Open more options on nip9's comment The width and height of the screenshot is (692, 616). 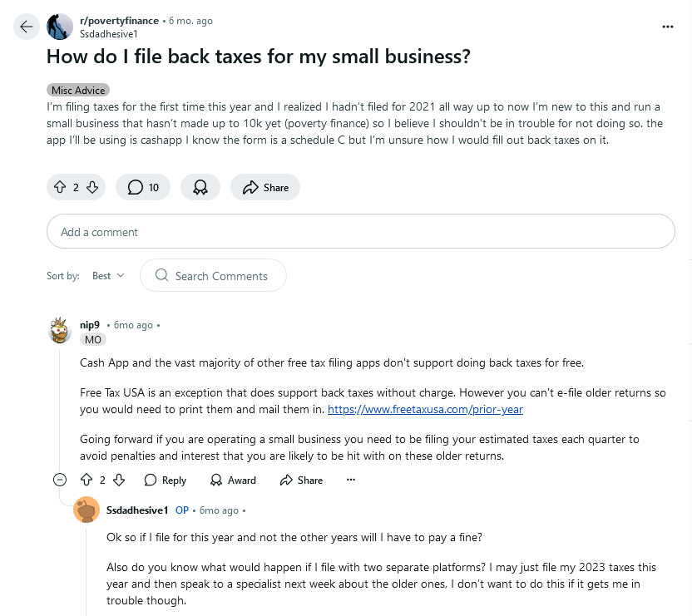(x=351, y=480)
